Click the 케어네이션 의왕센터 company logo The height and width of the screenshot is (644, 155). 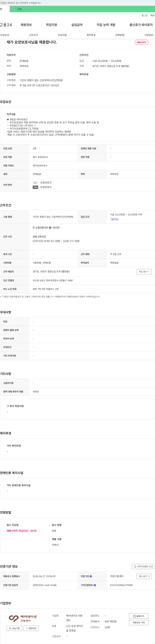coord(23,618)
